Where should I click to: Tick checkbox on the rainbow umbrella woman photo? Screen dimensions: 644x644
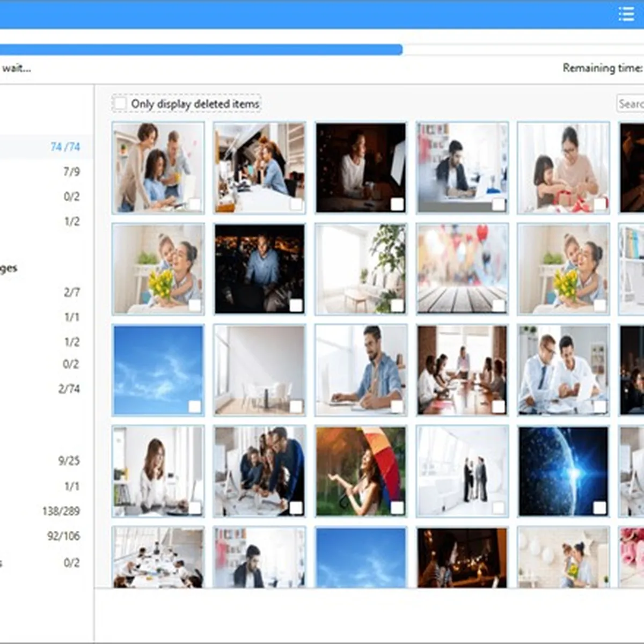point(397,507)
